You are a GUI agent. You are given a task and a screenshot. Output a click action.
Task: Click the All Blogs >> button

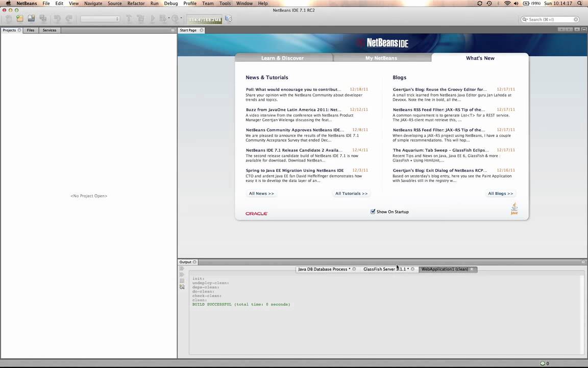click(500, 193)
